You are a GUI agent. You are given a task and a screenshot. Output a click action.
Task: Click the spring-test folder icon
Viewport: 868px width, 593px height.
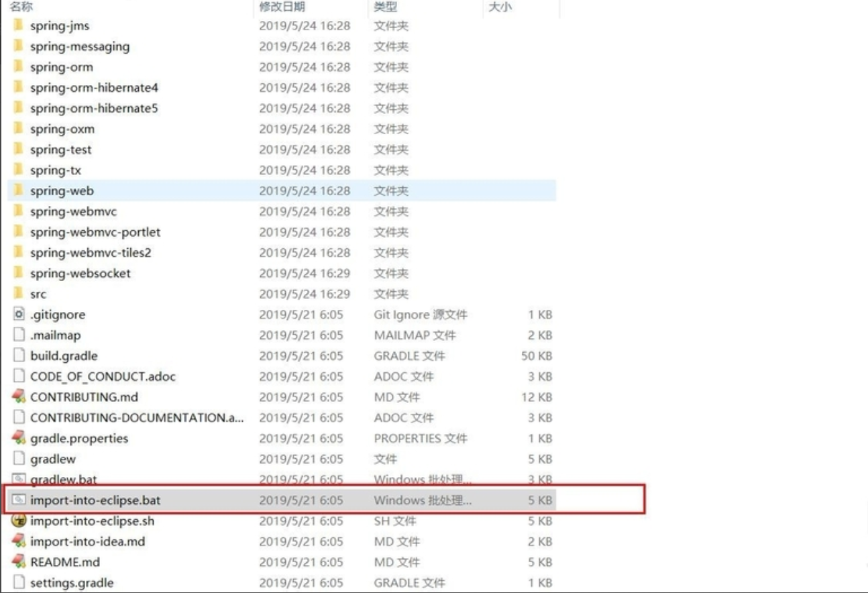pos(18,150)
